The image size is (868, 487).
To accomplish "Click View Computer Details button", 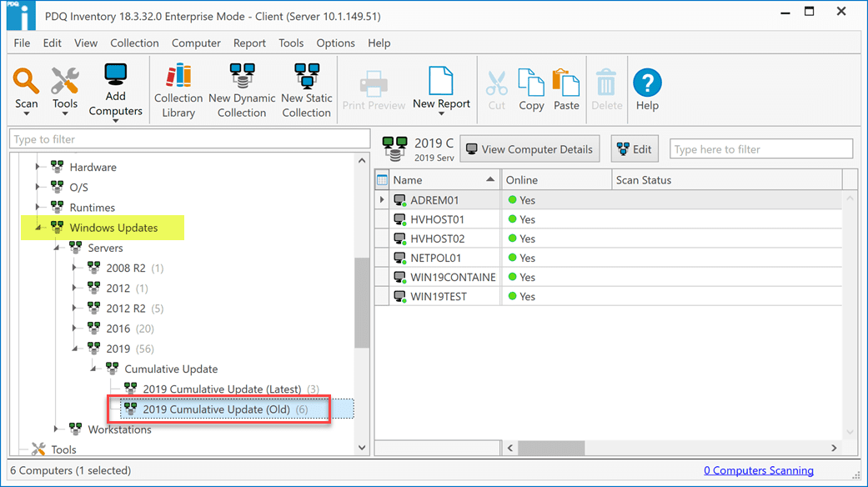I will (x=529, y=149).
